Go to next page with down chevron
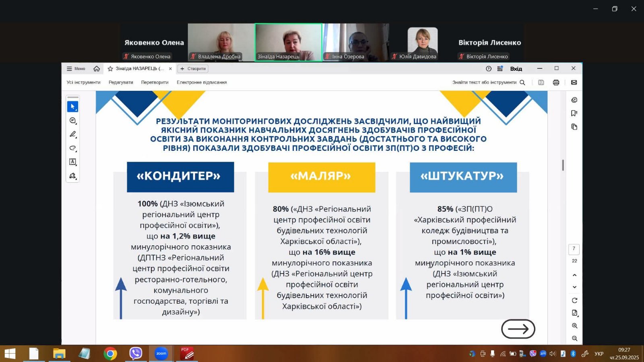The image size is (644, 362). 574,287
